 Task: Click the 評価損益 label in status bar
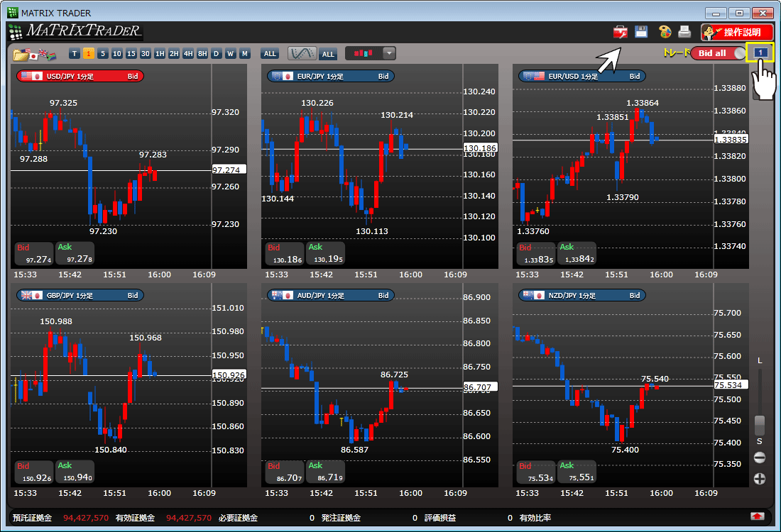pos(439,518)
